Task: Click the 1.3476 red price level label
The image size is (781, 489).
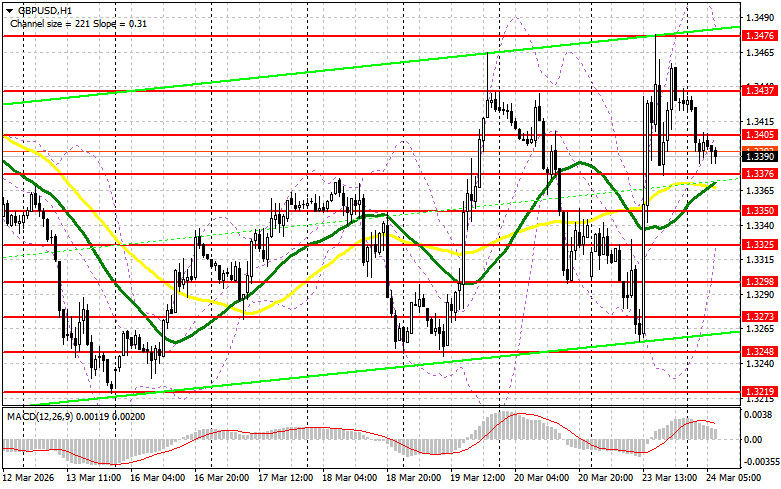Action: click(x=759, y=35)
